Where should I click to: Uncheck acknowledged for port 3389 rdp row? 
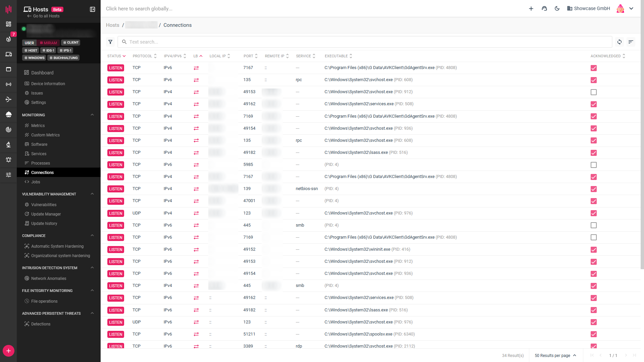click(x=593, y=346)
